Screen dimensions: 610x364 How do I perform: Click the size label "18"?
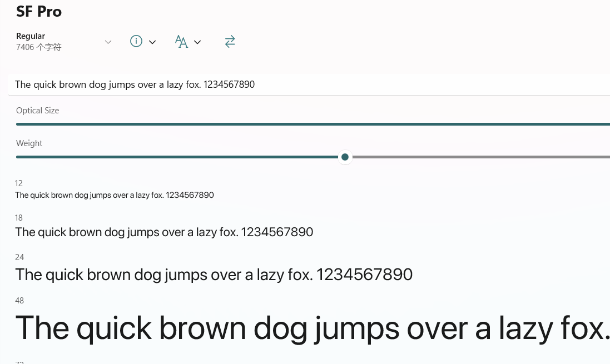pos(19,218)
